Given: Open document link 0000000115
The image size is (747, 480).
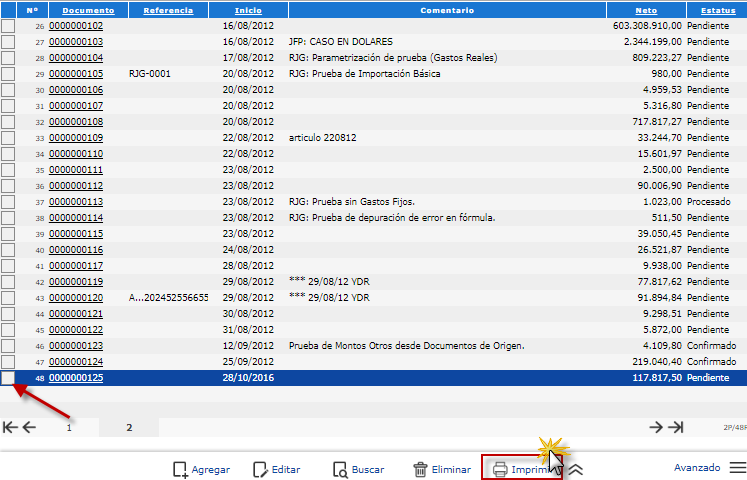Looking at the screenshot, I should click(76, 234).
